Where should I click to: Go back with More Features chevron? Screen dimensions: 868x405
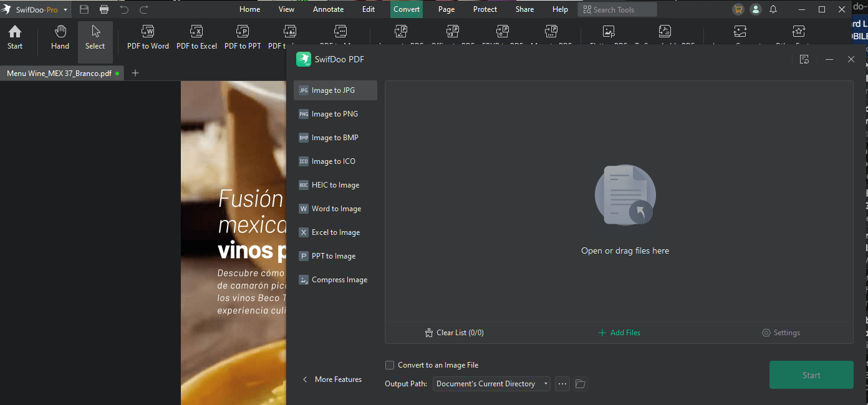[305, 379]
